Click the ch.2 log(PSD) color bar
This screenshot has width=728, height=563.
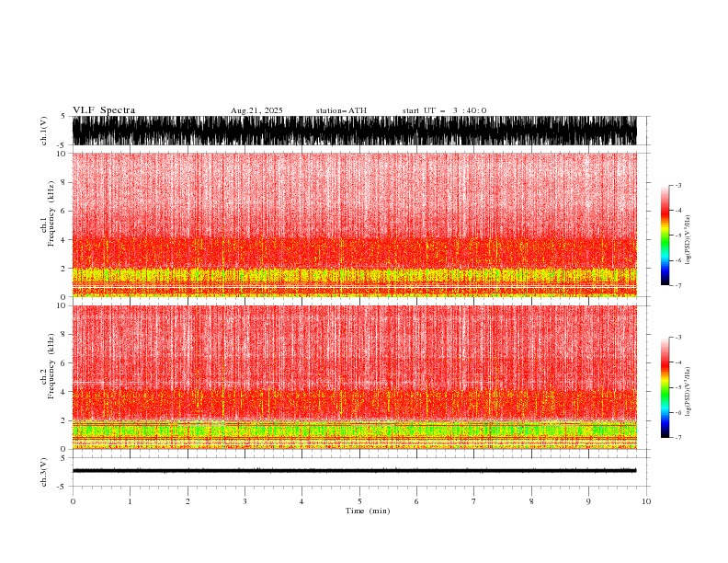click(x=665, y=387)
